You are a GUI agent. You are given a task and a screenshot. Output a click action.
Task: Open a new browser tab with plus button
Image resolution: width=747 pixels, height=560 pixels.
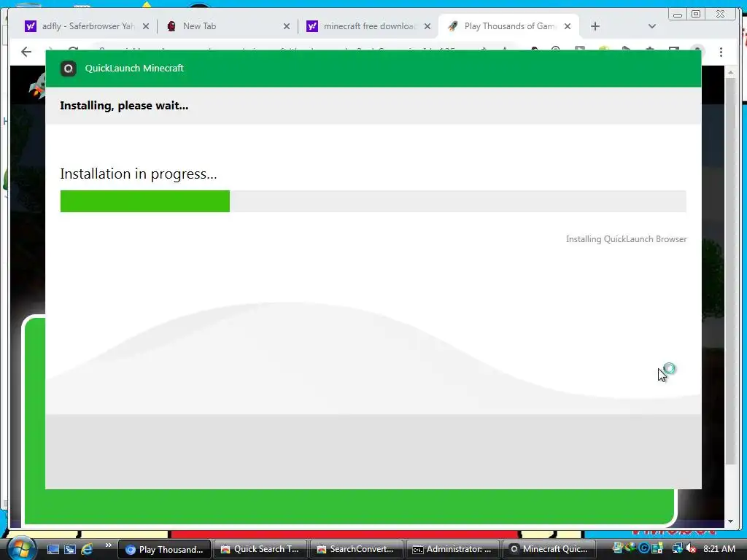[x=595, y=27]
